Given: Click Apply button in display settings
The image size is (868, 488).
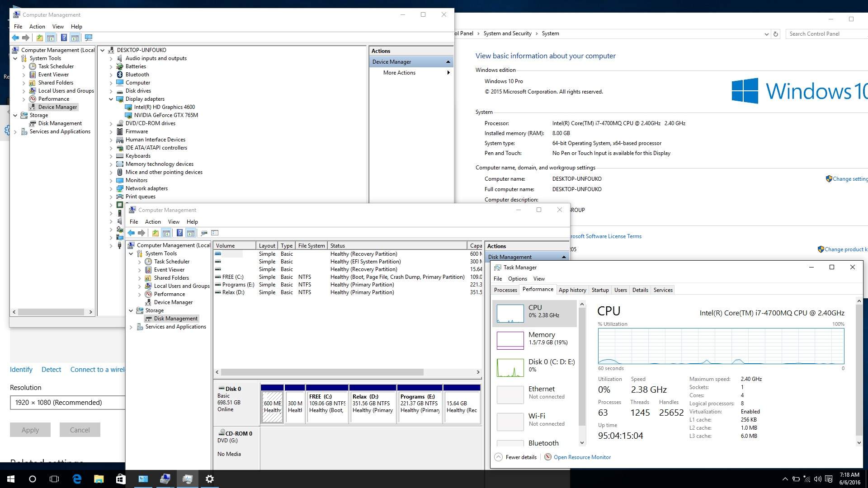Looking at the screenshot, I should click(30, 430).
